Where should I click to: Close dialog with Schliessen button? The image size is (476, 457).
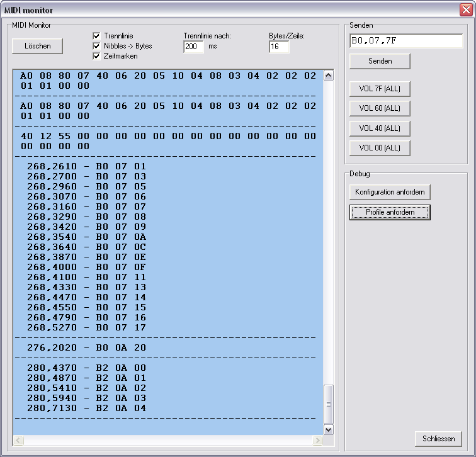(x=438, y=439)
